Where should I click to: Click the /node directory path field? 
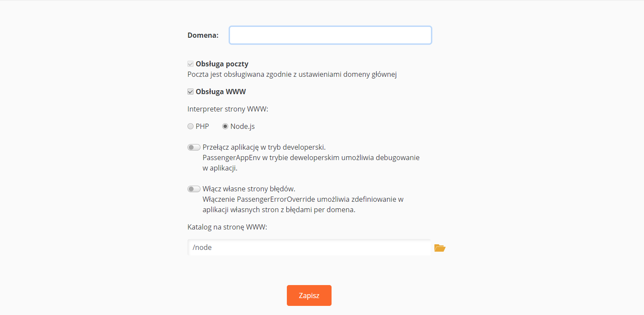(309, 248)
